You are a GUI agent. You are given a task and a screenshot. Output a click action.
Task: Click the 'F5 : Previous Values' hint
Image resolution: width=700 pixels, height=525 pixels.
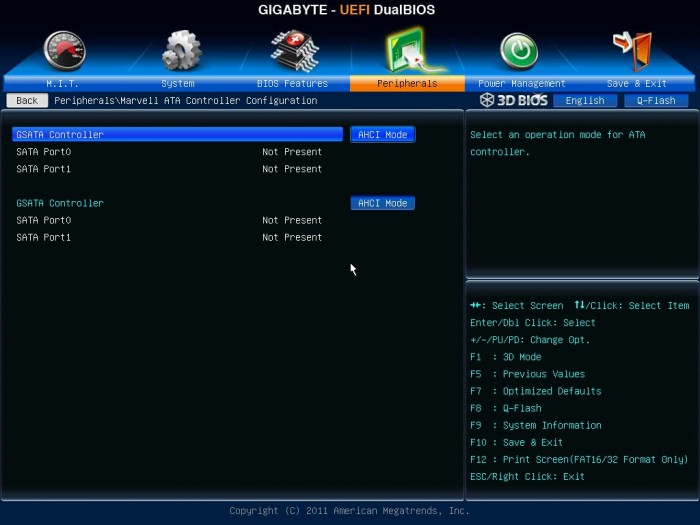[527, 374]
